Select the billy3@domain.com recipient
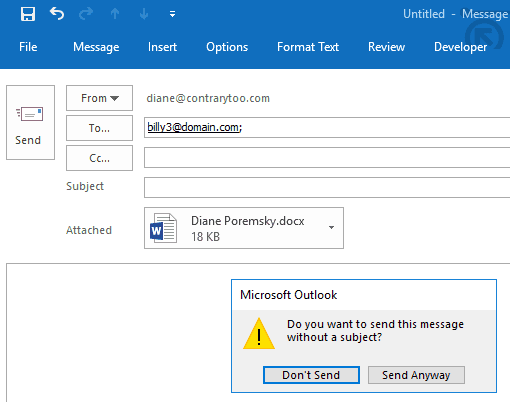Viewport: 510px width, 402px height. (x=194, y=127)
